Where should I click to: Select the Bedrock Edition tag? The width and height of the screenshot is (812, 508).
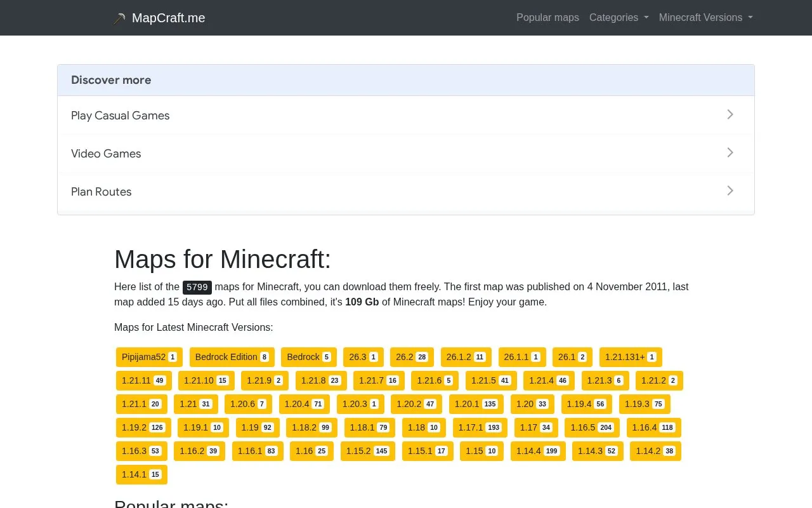[x=232, y=357]
